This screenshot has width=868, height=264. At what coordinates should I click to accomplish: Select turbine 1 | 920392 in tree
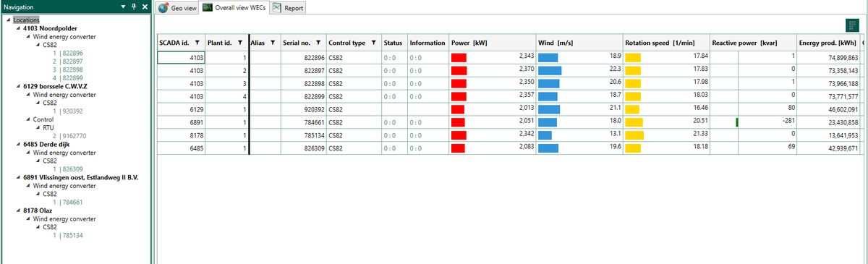coord(67,111)
